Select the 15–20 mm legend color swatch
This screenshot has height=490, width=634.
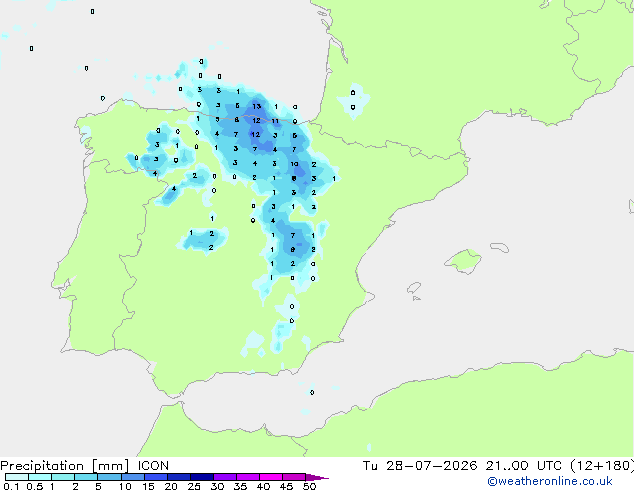[x=156, y=477]
